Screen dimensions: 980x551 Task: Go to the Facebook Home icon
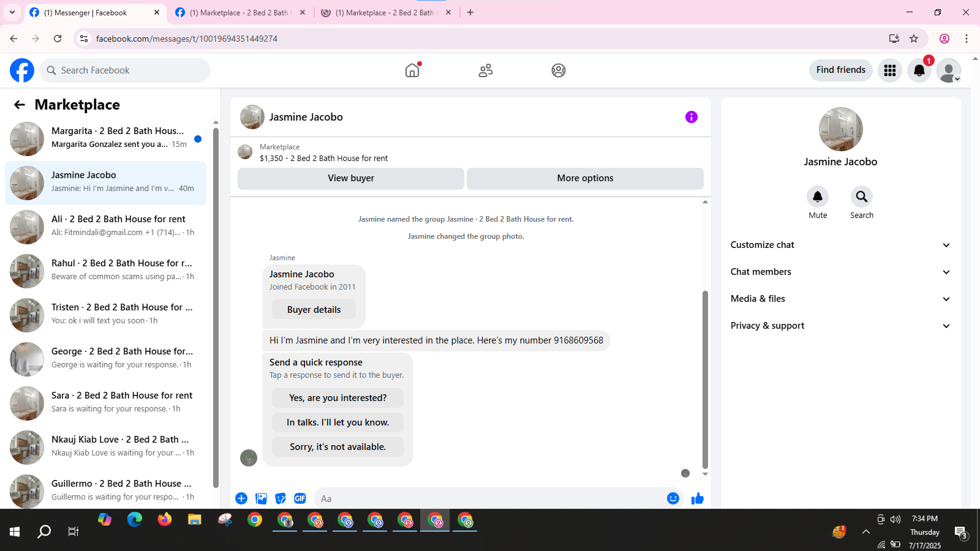coord(412,70)
